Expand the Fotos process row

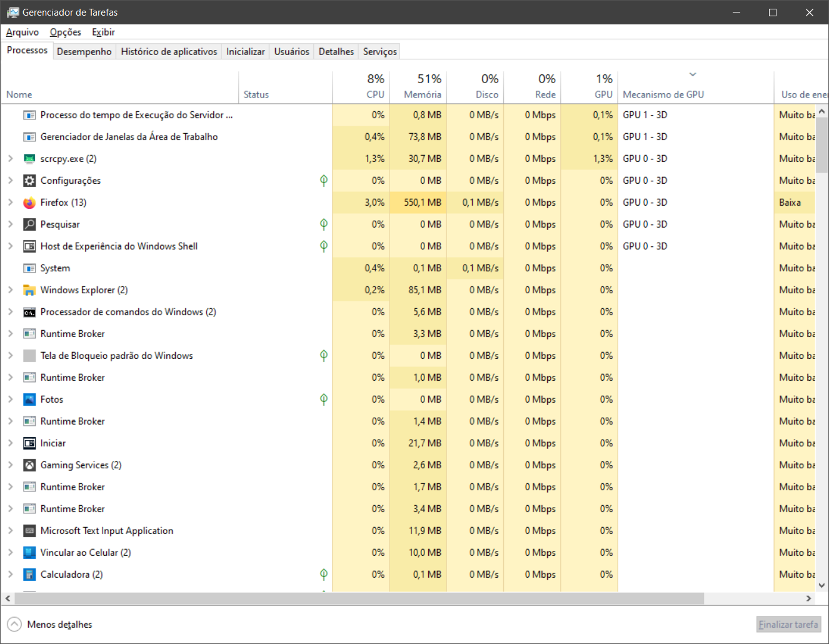click(x=10, y=400)
